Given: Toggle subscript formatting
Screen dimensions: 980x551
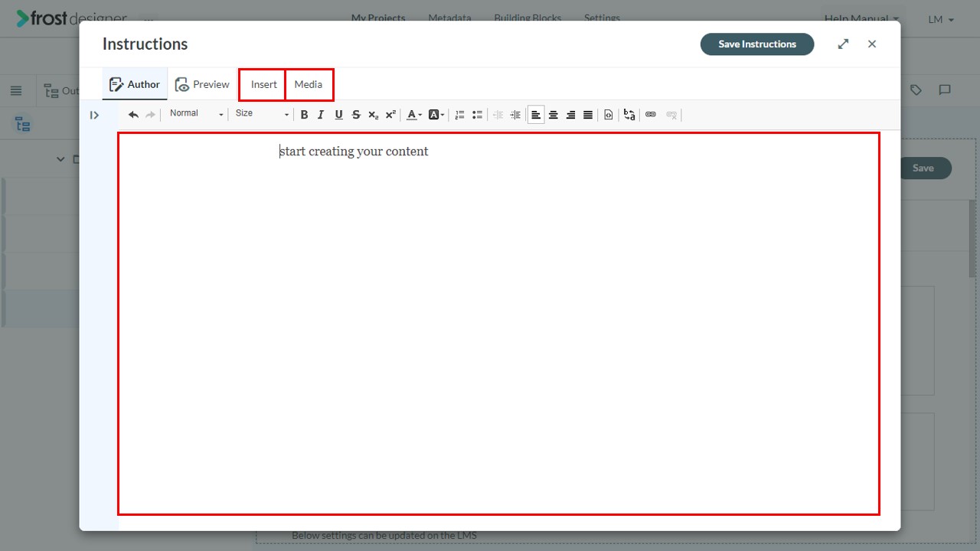Looking at the screenshot, I should pyautogui.click(x=373, y=115).
